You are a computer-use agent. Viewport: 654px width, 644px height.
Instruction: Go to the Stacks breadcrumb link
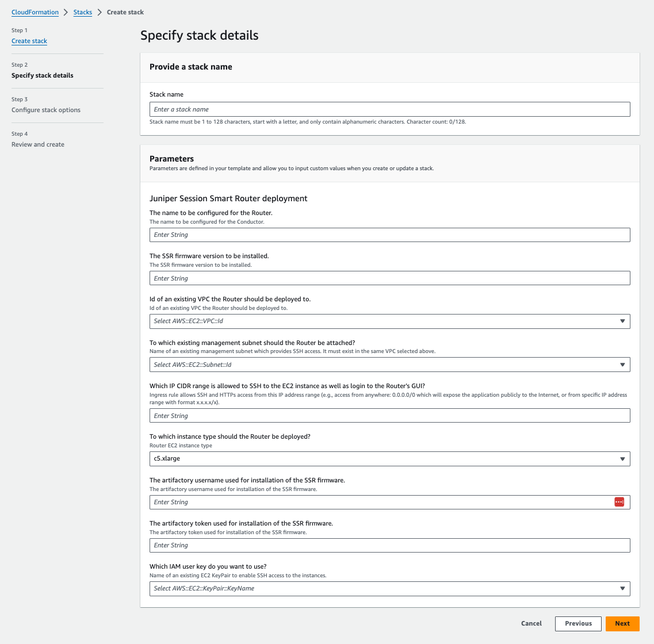pos(83,12)
